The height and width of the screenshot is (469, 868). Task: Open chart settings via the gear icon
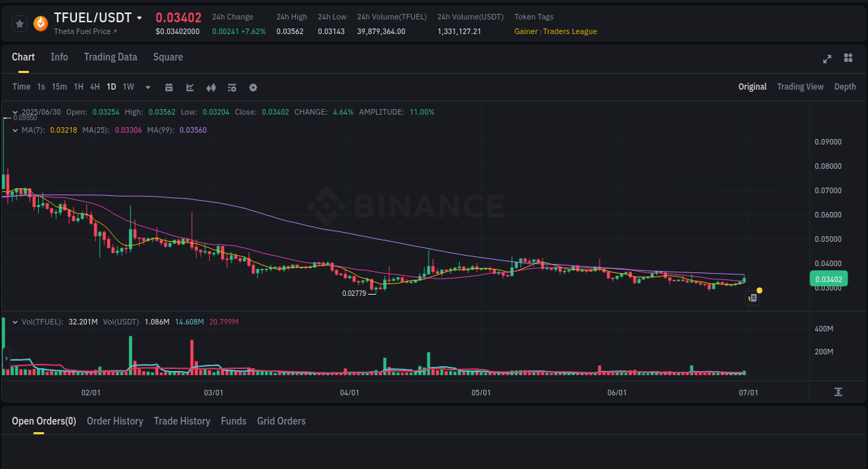pyautogui.click(x=253, y=87)
